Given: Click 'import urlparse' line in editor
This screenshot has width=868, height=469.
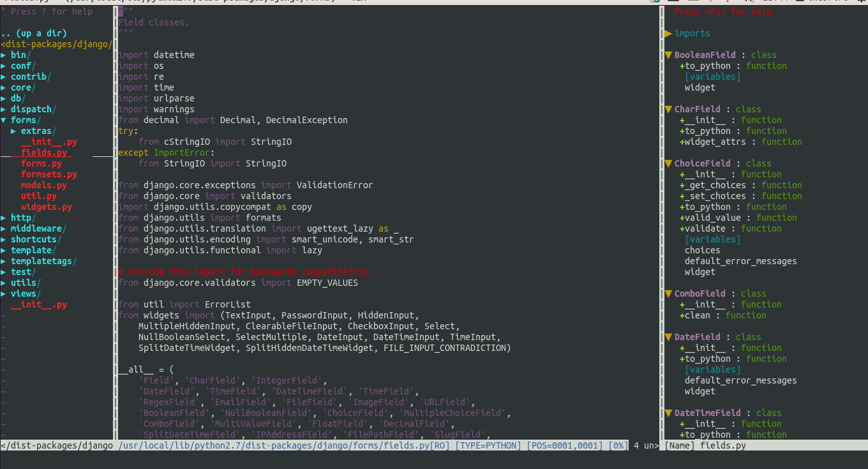Looking at the screenshot, I should click(x=156, y=98).
